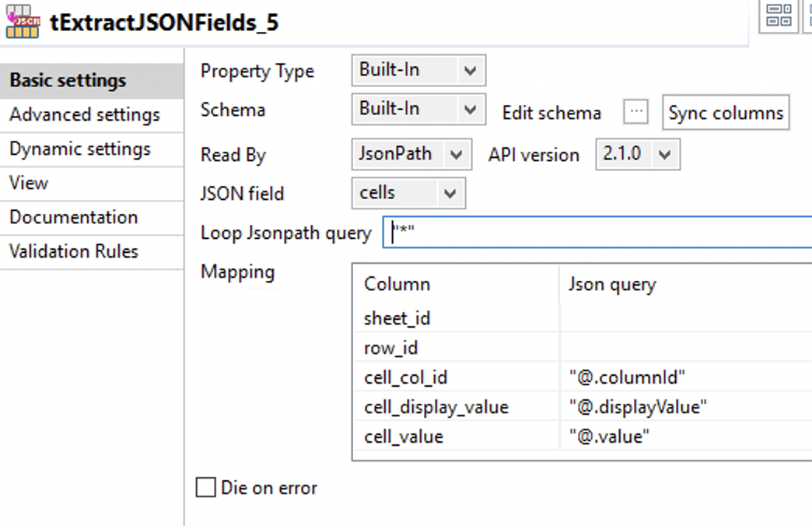Click the tExtractJSONFields_5 component icon

point(23,22)
